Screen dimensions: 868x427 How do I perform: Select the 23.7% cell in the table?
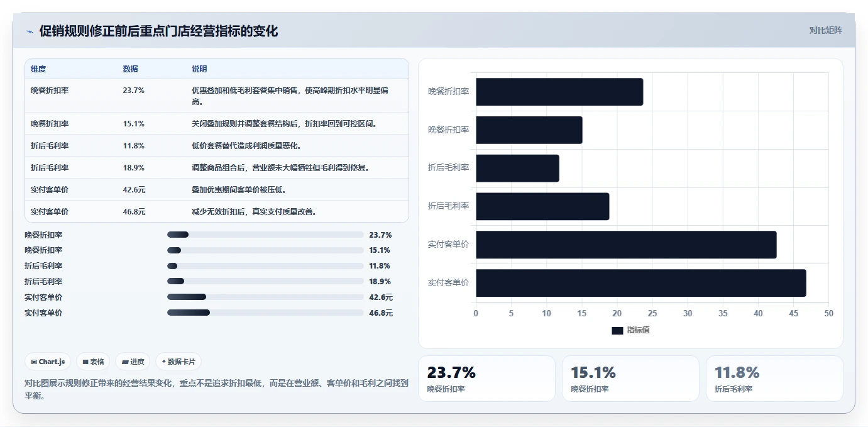(134, 91)
